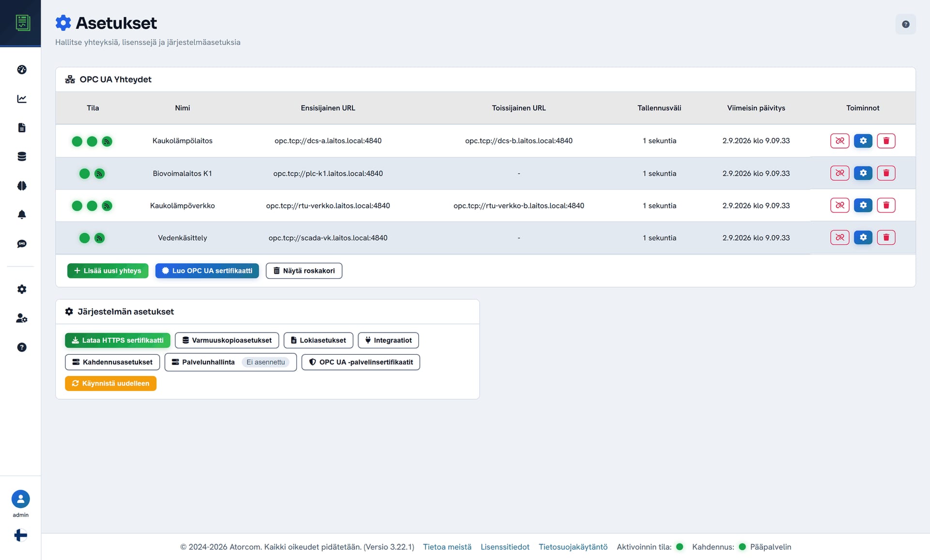
Task: Select the Kaukolämpölaitos name cell
Action: [183, 141]
